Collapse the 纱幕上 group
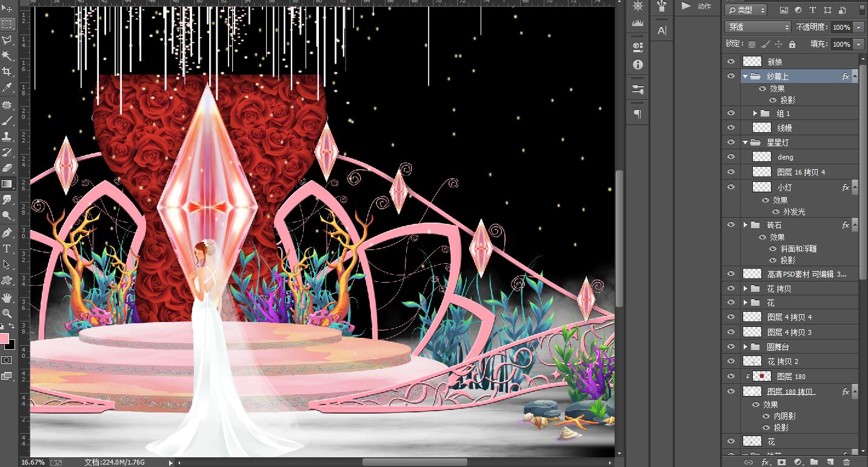The width and height of the screenshot is (868, 467). [x=745, y=76]
